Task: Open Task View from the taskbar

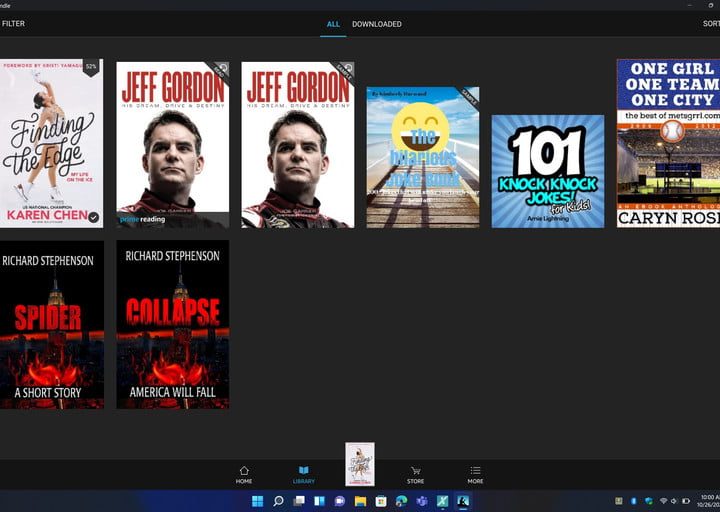Action: (x=299, y=501)
